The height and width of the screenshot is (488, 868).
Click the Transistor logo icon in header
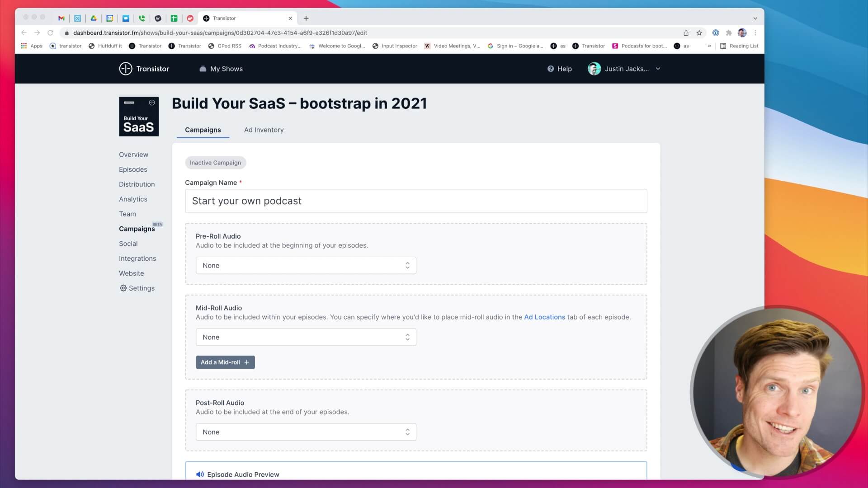click(x=125, y=69)
